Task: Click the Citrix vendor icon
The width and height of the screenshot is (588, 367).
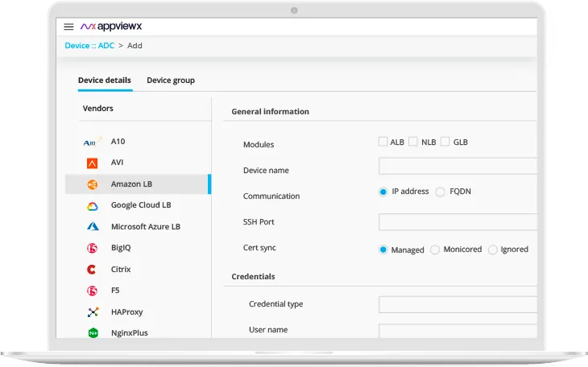Action: [92, 269]
